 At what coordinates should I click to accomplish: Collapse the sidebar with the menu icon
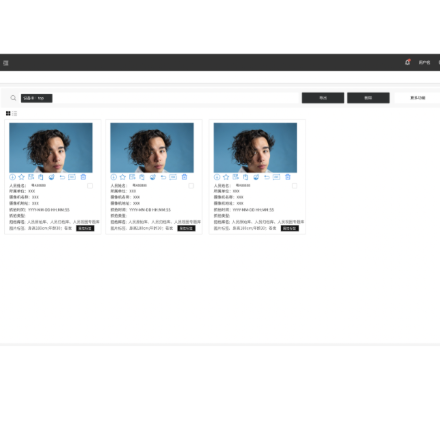6,63
